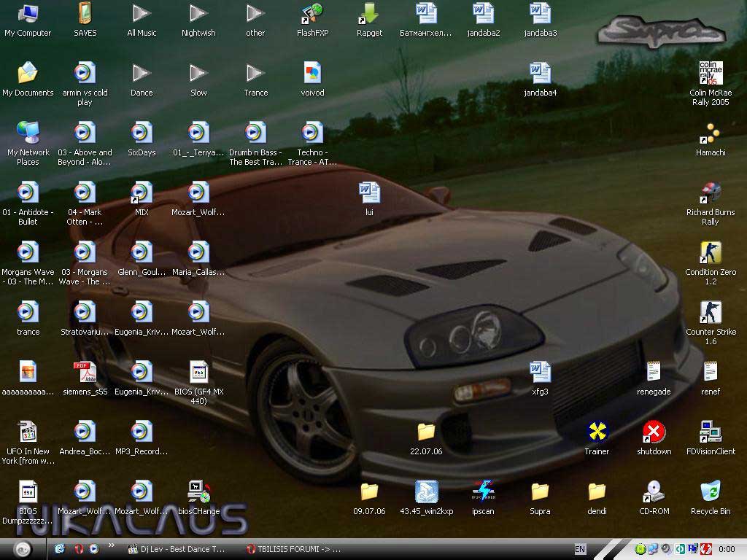The height and width of the screenshot is (560, 747).
Task: Open the Rapget download shortcut
Action: point(369,14)
